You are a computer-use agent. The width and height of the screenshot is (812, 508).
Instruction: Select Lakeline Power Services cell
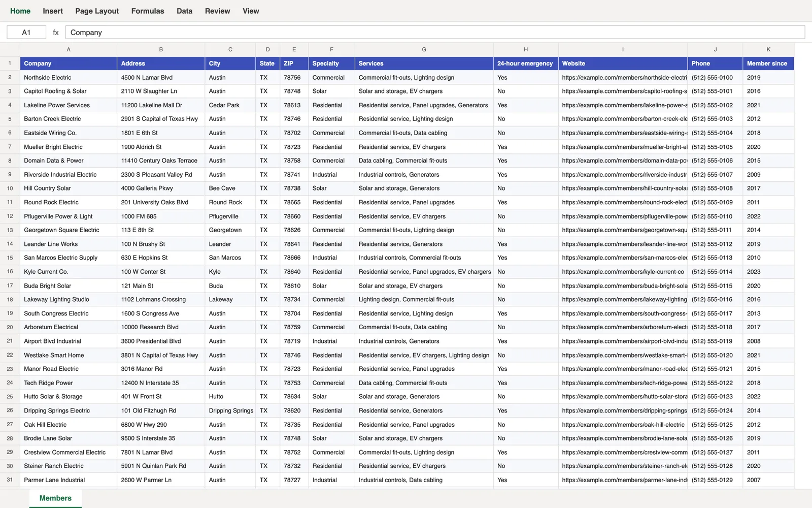[69, 105]
